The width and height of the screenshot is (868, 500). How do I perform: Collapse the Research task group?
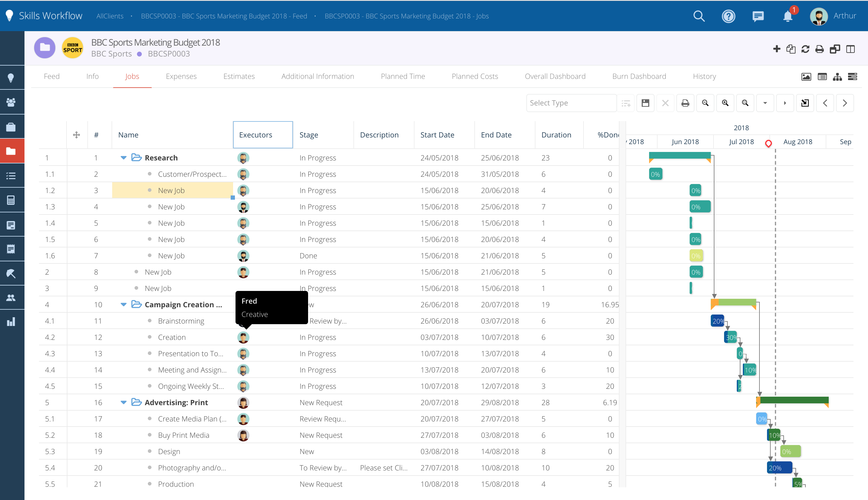click(123, 158)
